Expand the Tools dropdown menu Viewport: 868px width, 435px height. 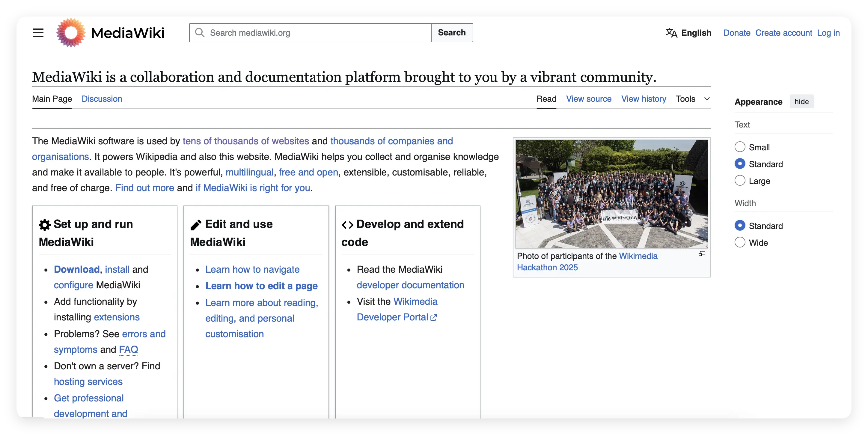(693, 99)
